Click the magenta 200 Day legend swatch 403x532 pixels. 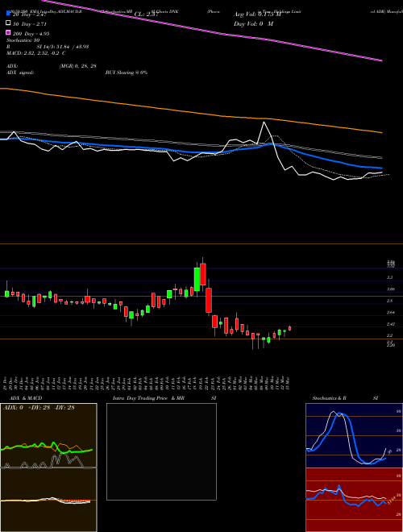point(8,33)
